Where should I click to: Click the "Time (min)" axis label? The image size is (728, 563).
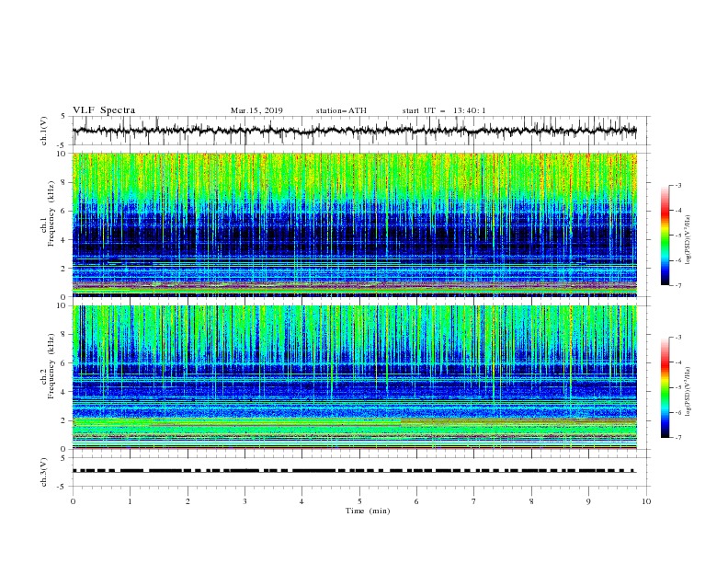click(x=368, y=511)
